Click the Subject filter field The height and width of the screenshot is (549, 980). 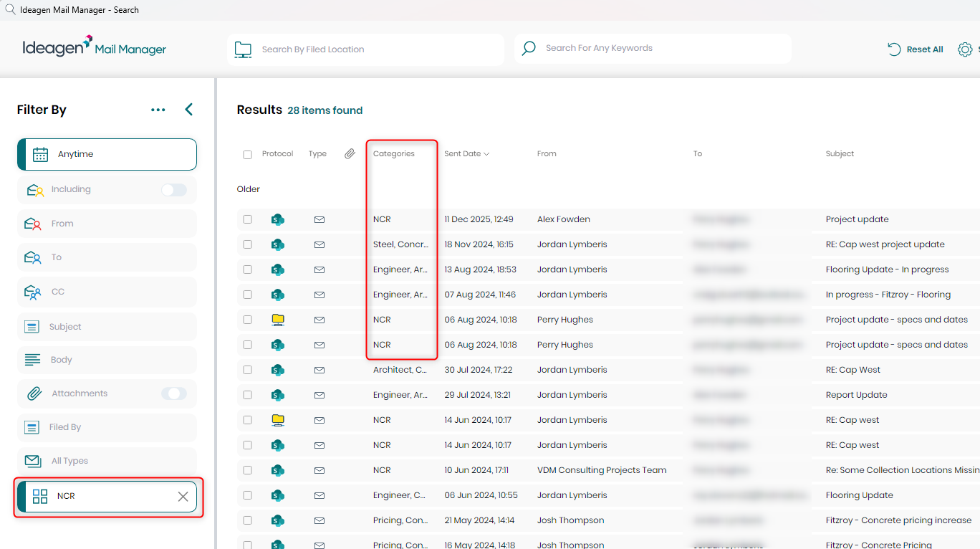coord(107,327)
